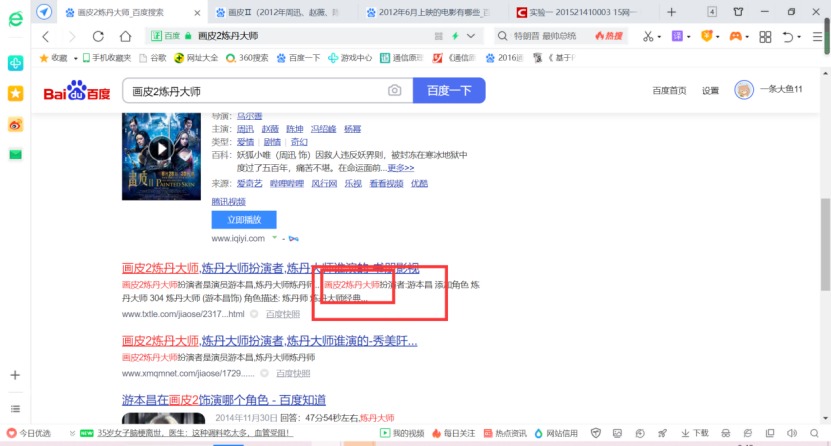Open the purple translate extension icon
Viewport: 831px width, 446px height.
[677, 36]
